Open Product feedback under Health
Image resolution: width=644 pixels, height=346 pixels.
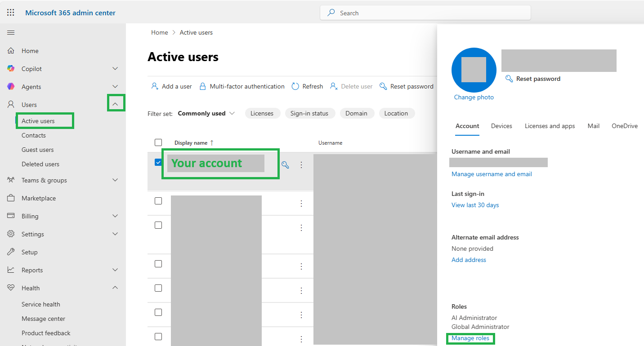click(x=46, y=333)
